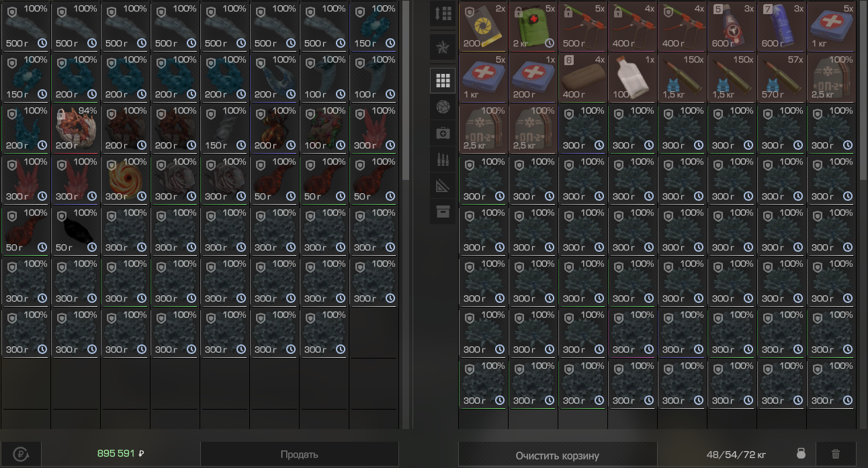Click the kettlebell weight icon
Screen dimensions: 868x468
tap(801, 454)
